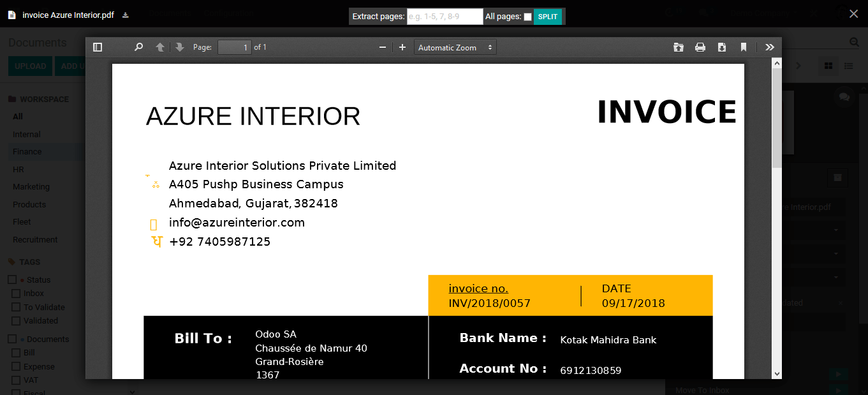Tick the All pages checkbox
Viewport: 868px width, 395px height.
pyautogui.click(x=527, y=17)
